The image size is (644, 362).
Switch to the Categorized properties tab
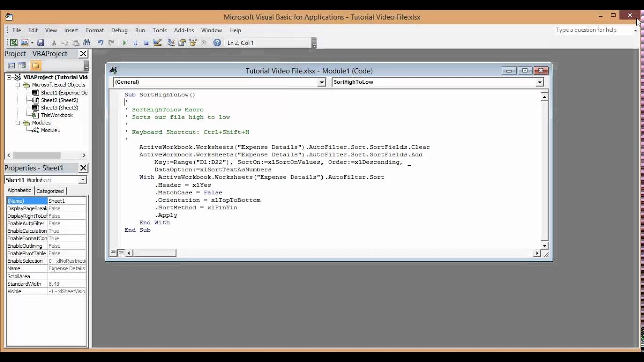pyautogui.click(x=50, y=191)
